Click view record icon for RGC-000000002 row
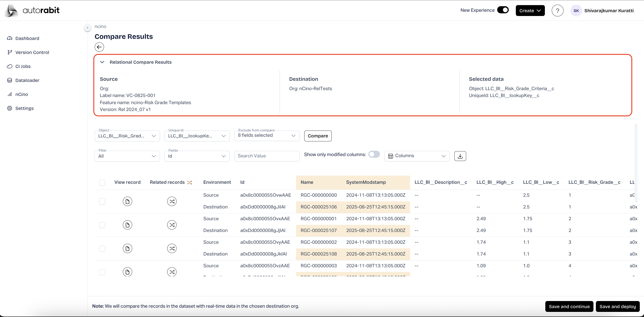 coord(127,248)
